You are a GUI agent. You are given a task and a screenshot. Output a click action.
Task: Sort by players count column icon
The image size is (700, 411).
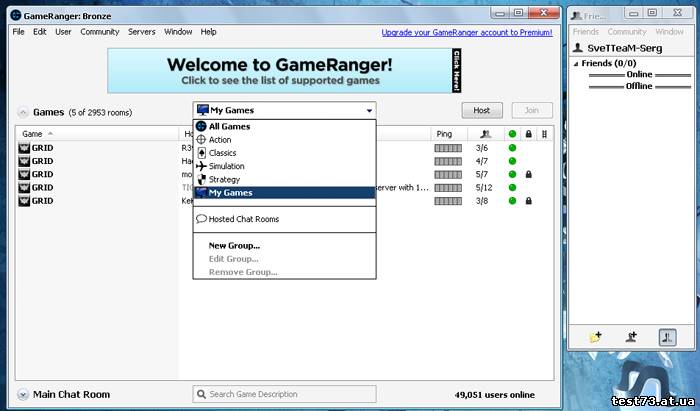[486, 134]
